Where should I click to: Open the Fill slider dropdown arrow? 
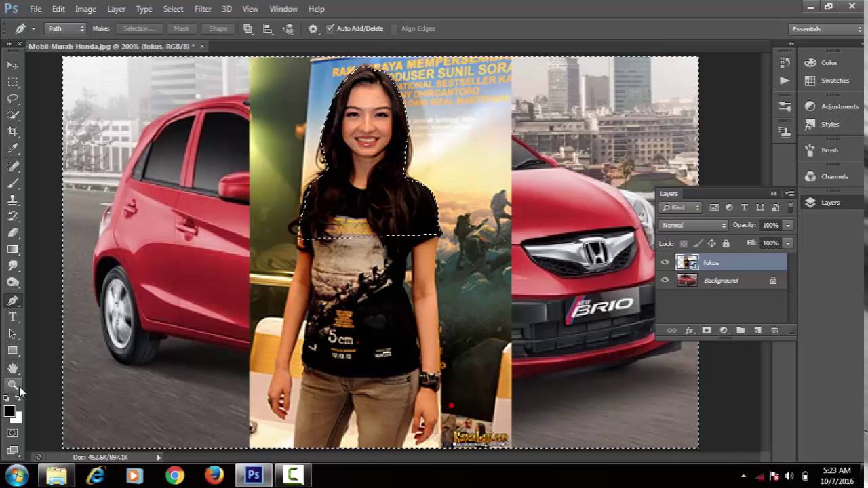tap(788, 243)
